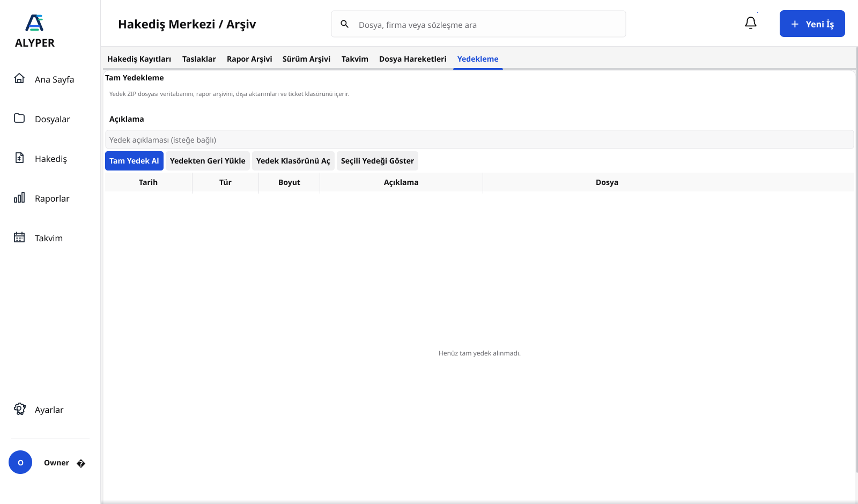Sort by the Tarih column header
This screenshot has width=858, height=504.
[x=149, y=182]
